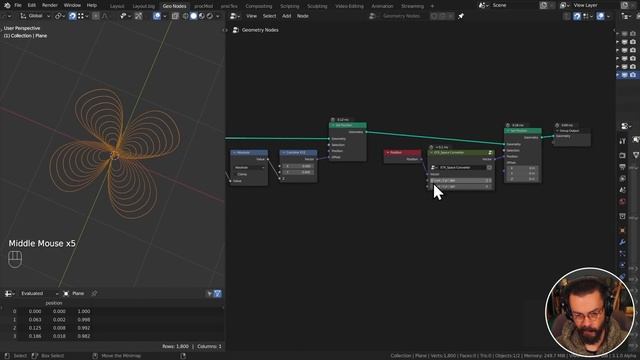Select the Group Output node
Image resolution: width=640 pixels, height=360 pixels.
572,131
